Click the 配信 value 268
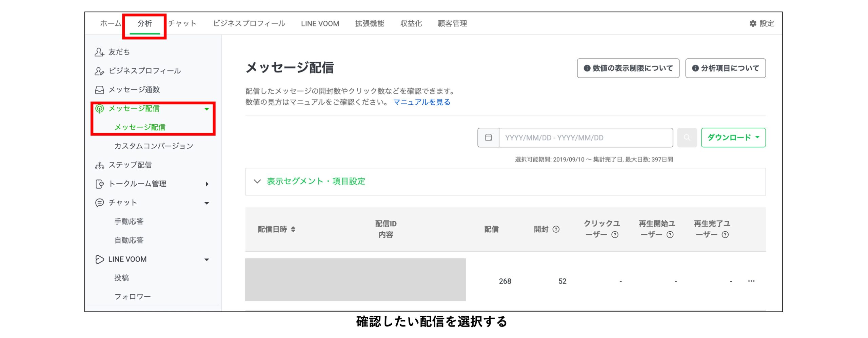This screenshot has width=868, height=338. (x=505, y=281)
